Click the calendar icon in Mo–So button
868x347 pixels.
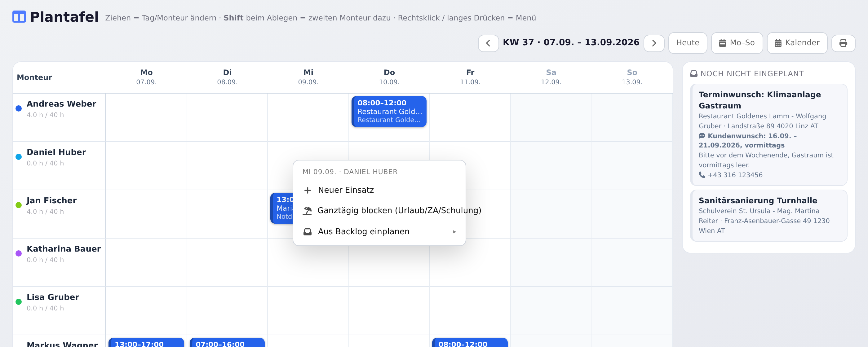pos(722,43)
